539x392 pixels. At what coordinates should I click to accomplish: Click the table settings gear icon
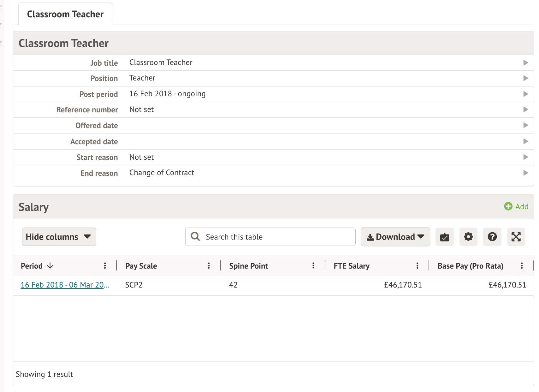[x=468, y=237]
